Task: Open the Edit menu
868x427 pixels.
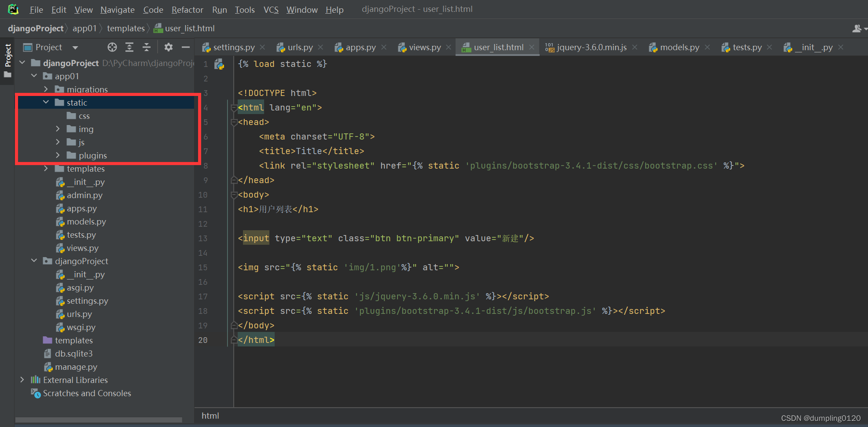Action: [59, 10]
